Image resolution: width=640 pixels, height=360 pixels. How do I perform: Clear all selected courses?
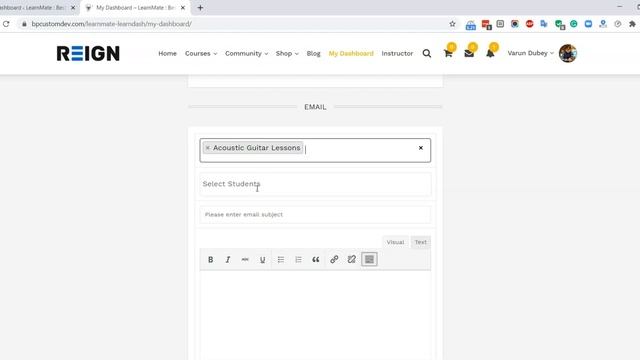[421, 148]
